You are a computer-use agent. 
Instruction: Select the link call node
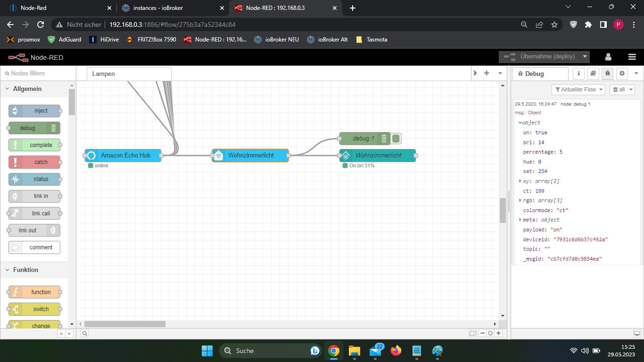[x=34, y=213]
